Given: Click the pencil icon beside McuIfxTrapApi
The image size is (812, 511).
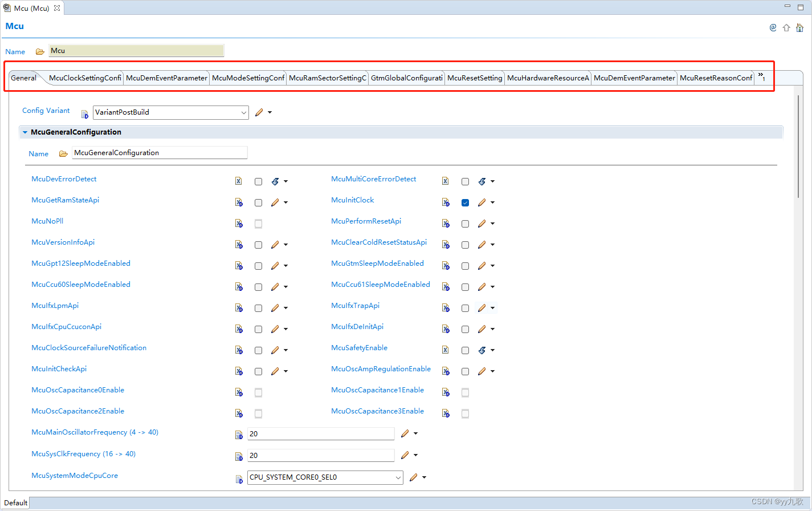Looking at the screenshot, I should (x=482, y=308).
